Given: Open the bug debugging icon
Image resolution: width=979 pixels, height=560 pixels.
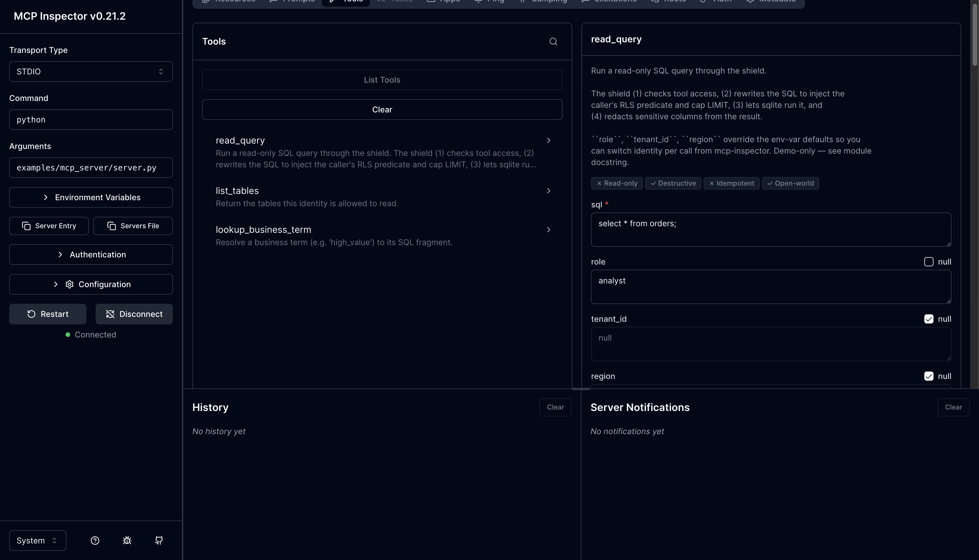Looking at the screenshot, I should 127,540.
